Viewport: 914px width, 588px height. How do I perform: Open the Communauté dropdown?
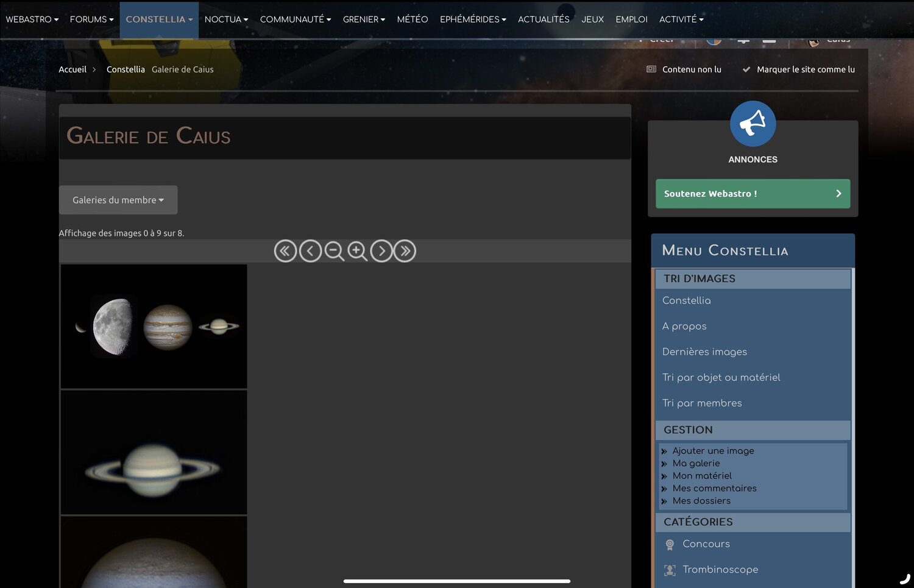point(296,19)
